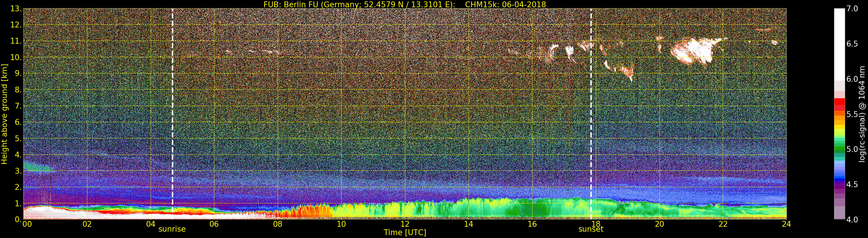The image size is (868, 238).
Task: Click time-axis tick label '04'
Action: 151,224
